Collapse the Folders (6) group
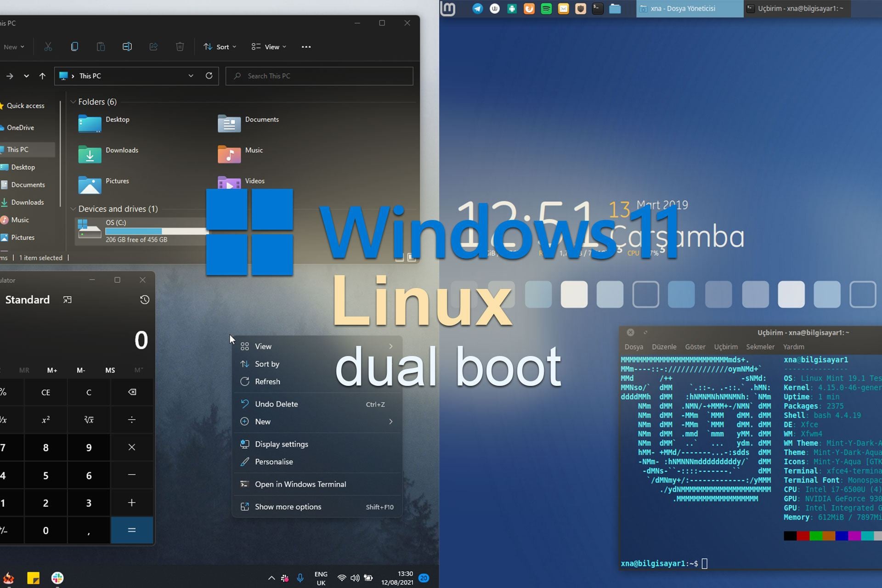The width and height of the screenshot is (882, 588). (73, 102)
